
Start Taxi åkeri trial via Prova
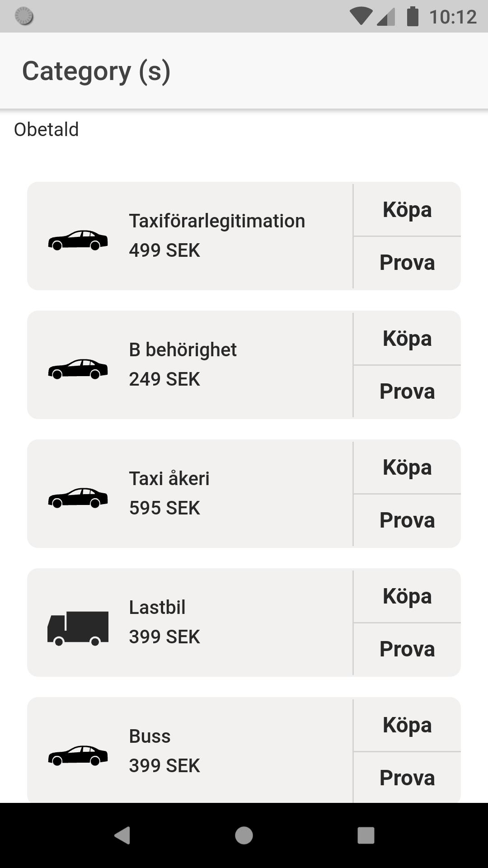click(407, 520)
